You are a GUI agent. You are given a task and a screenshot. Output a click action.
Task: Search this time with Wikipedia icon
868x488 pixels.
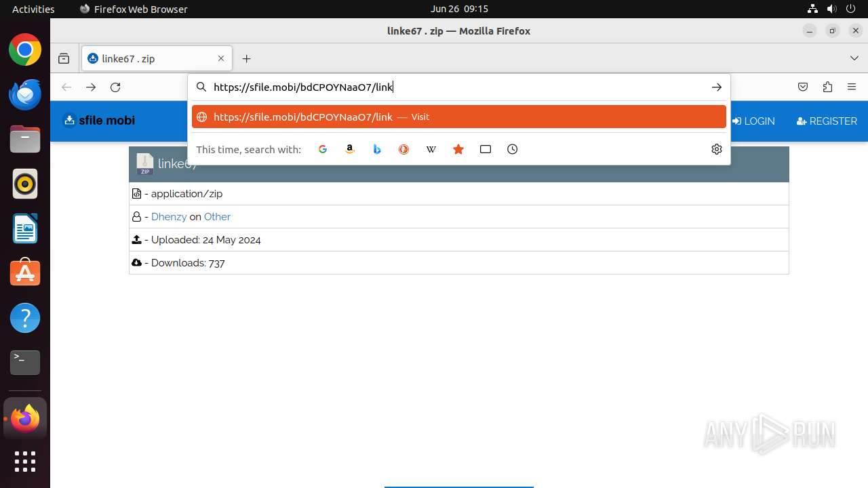(431, 149)
